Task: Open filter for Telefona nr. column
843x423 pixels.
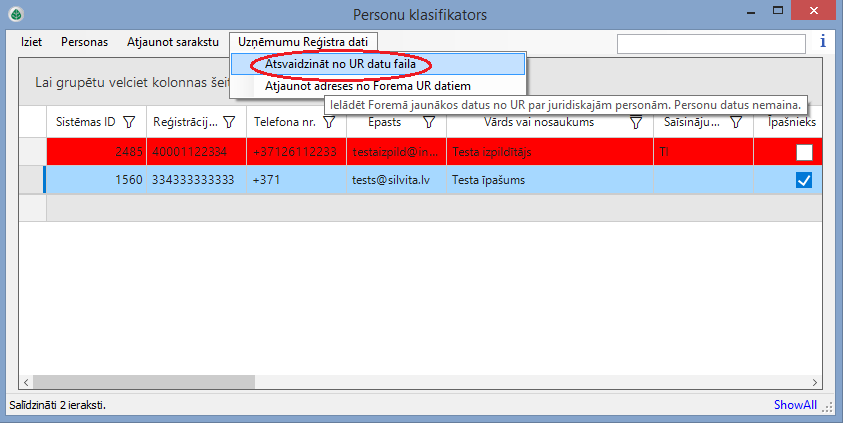Action: click(x=329, y=122)
